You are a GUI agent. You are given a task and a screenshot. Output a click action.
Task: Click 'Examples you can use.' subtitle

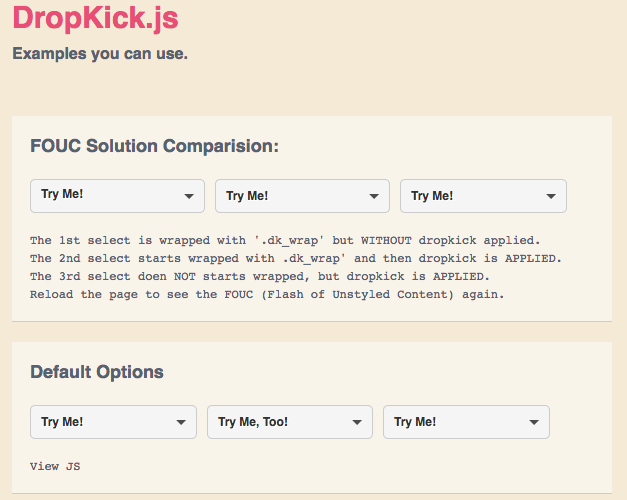[100, 54]
